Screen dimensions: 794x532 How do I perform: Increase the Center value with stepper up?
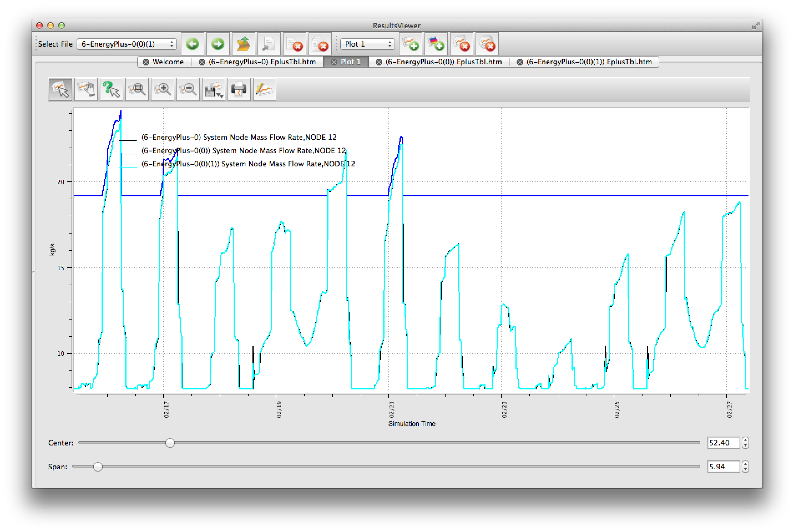point(745,440)
